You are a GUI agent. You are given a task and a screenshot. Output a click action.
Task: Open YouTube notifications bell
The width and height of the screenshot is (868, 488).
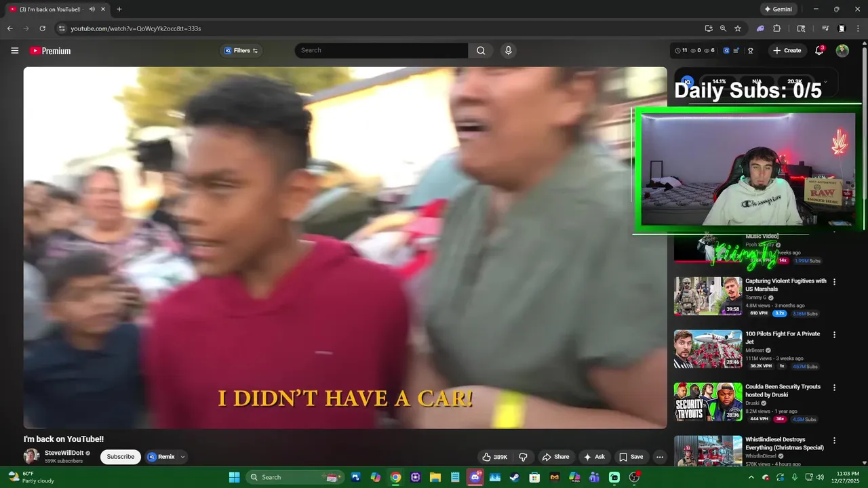[x=819, y=50]
